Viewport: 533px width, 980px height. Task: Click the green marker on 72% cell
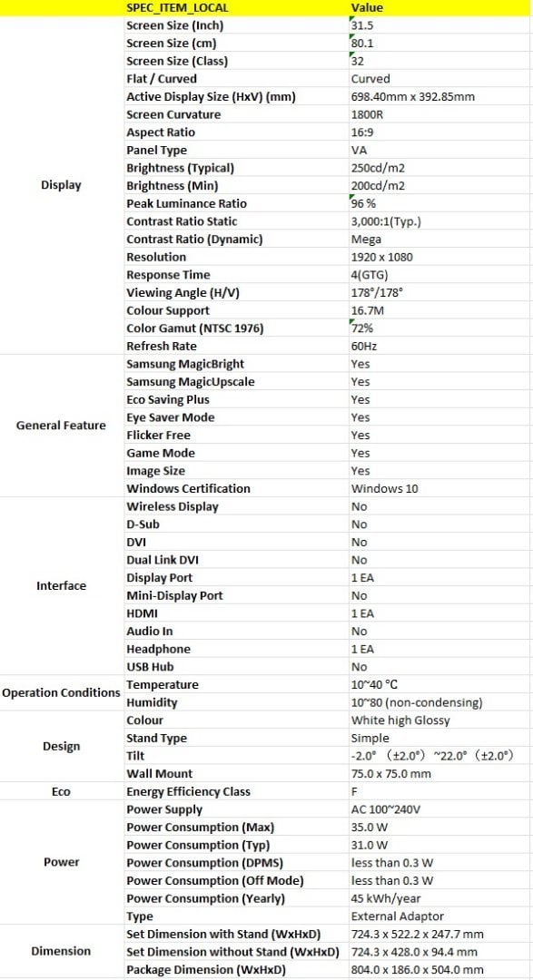[352, 322]
